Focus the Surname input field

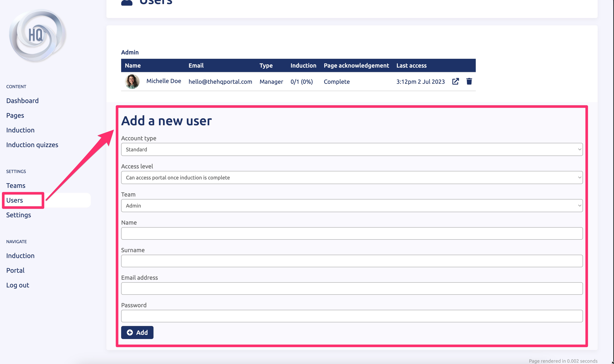(351, 261)
